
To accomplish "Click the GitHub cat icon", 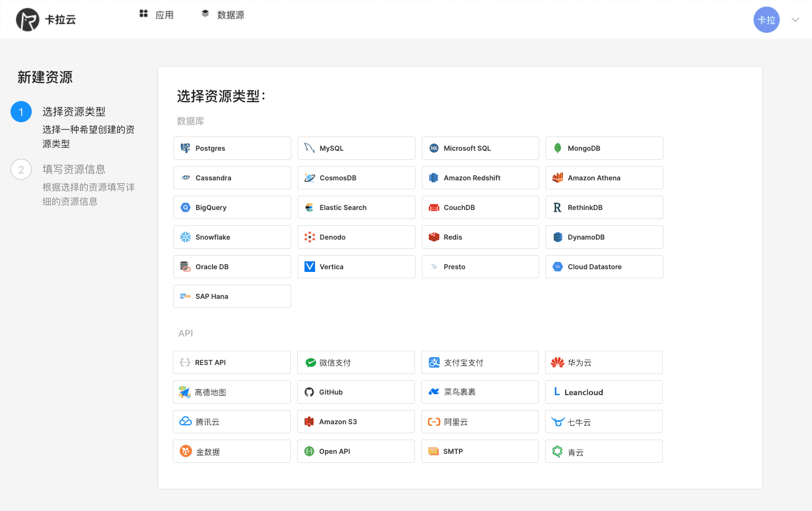I will click(309, 392).
